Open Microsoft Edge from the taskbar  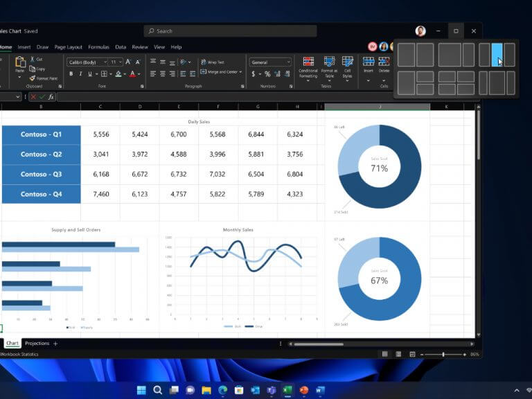222,390
